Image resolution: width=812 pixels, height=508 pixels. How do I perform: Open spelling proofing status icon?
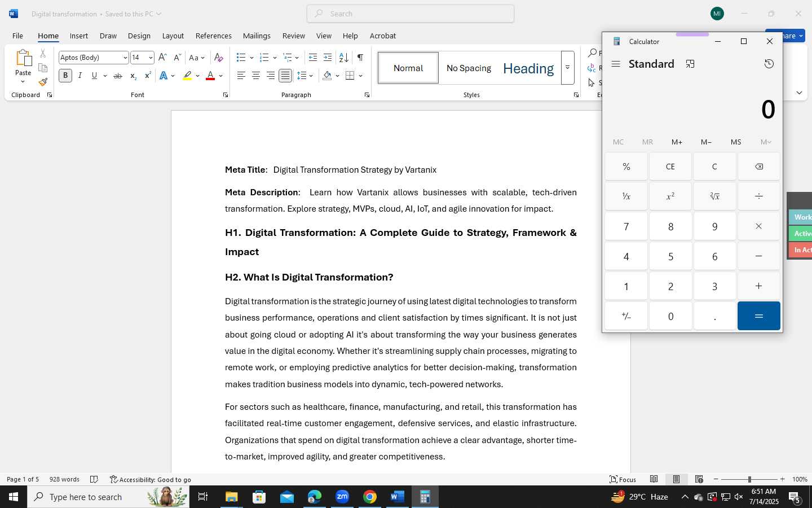pyautogui.click(x=94, y=479)
